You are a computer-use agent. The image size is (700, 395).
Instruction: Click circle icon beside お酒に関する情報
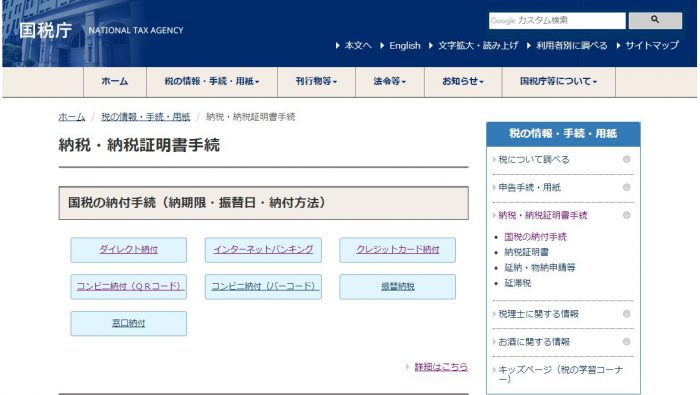626,341
